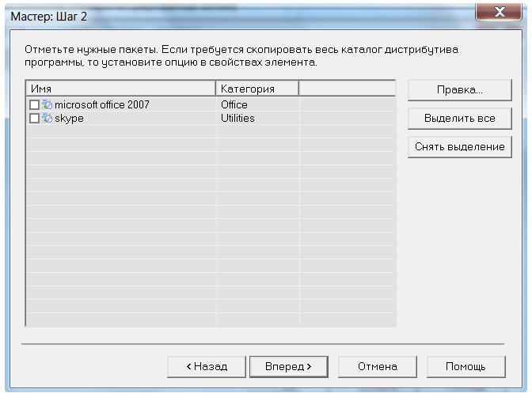The width and height of the screenshot is (532, 397).
Task: Sort by the Категория column header
Action: point(257,89)
